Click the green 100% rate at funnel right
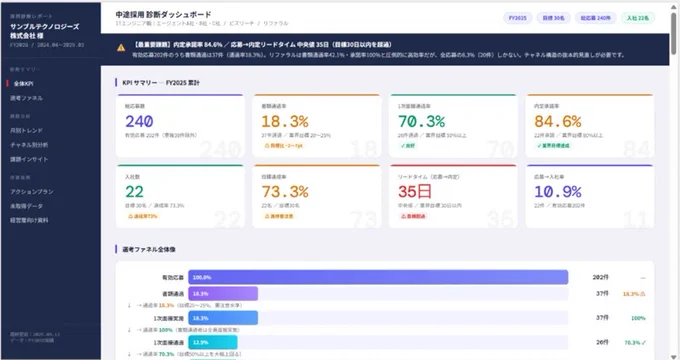 [x=638, y=318]
